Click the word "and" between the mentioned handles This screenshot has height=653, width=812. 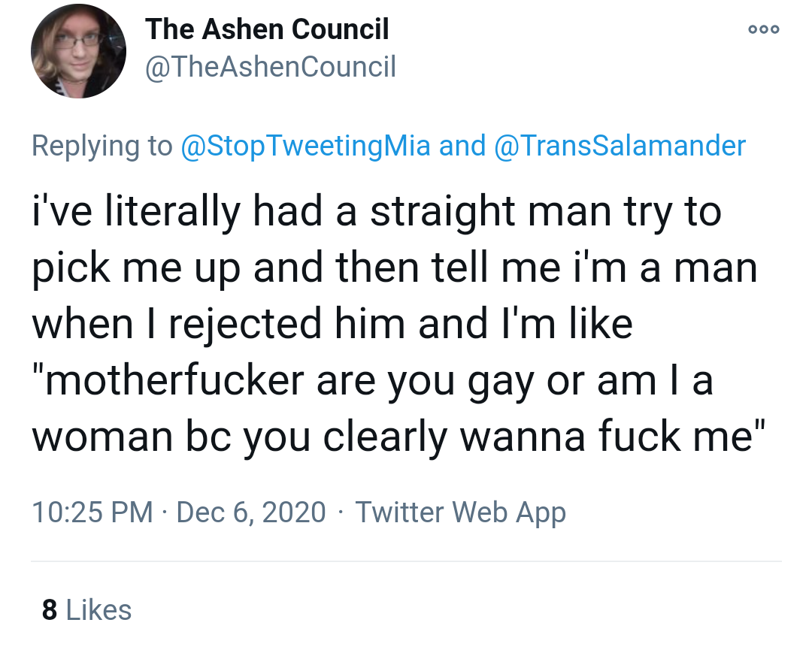pyautogui.click(x=462, y=145)
